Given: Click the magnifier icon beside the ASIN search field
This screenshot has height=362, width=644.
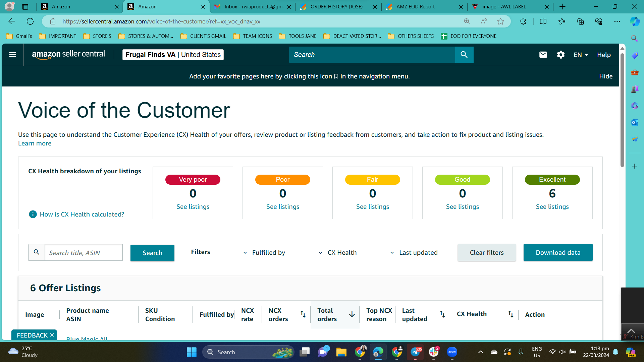Looking at the screenshot, I should point(37,252).
